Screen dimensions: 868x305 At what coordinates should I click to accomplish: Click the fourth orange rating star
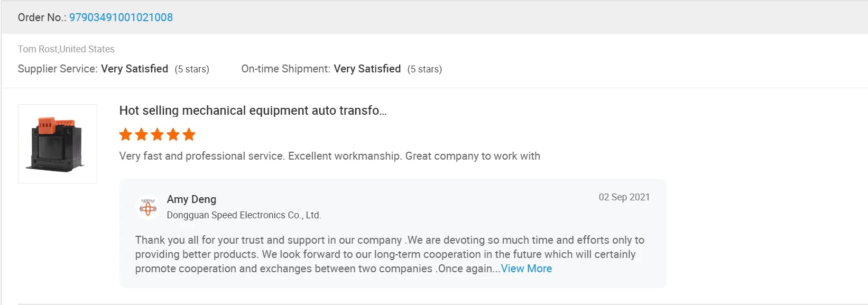(x=173, y=135)
